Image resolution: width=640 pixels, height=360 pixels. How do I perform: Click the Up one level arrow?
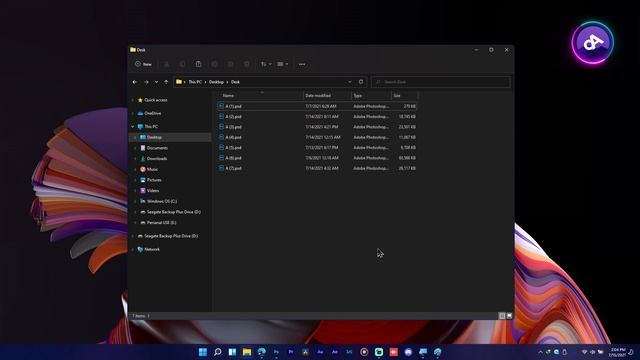[166, 82]
